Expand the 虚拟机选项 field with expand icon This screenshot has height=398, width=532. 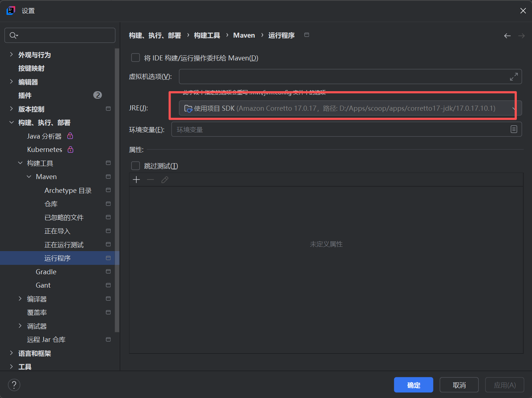pos(514,77)
